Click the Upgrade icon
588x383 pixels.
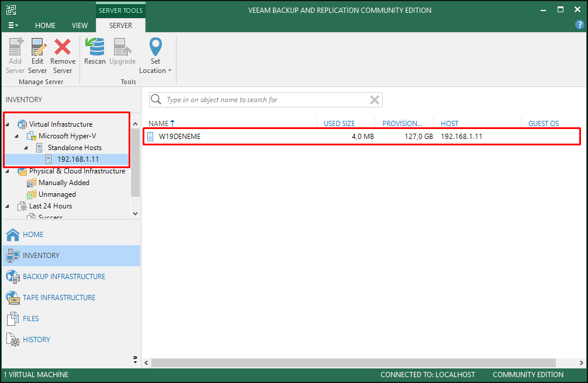(122, 47)
